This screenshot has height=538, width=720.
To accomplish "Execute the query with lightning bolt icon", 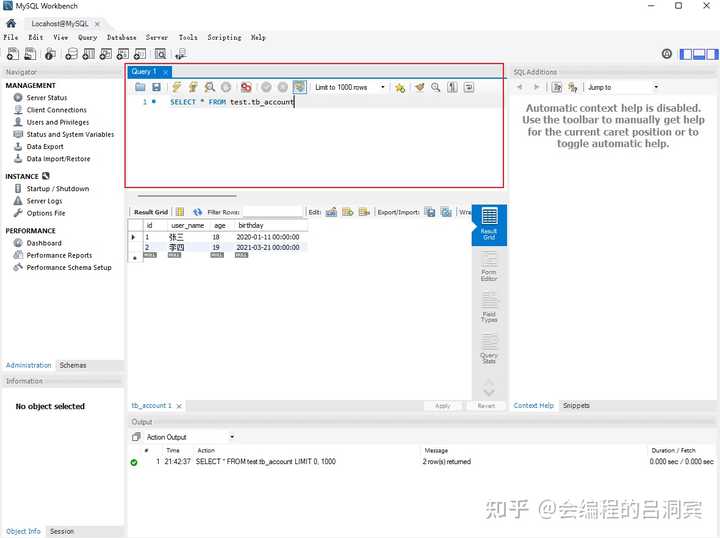I will (x=177, y=87).
